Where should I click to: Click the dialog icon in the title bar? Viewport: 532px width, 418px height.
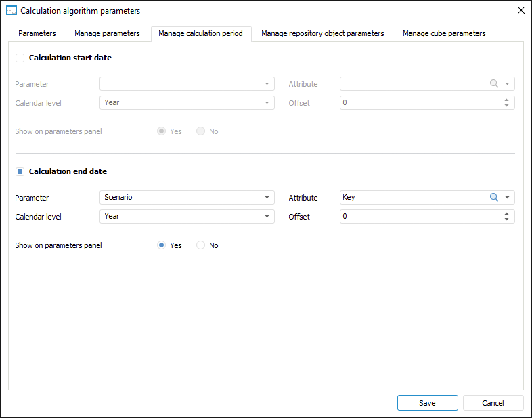tap(11, 11)
